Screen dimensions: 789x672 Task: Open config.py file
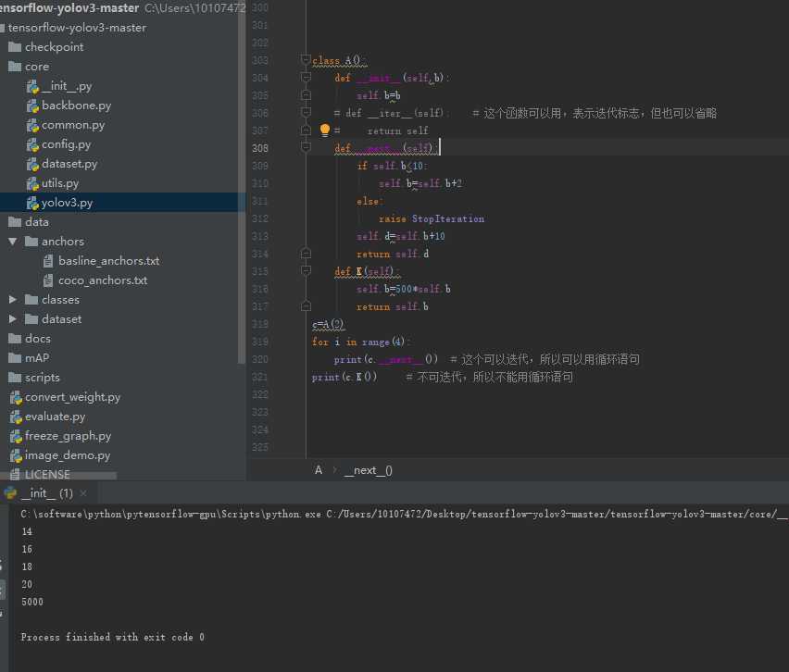point(66,145)
